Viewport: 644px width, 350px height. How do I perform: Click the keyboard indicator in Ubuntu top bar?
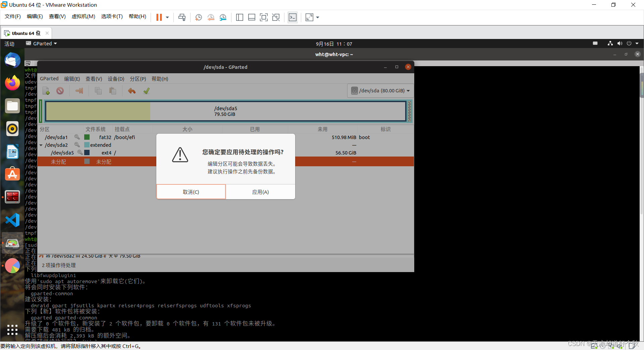coord(595,43)
